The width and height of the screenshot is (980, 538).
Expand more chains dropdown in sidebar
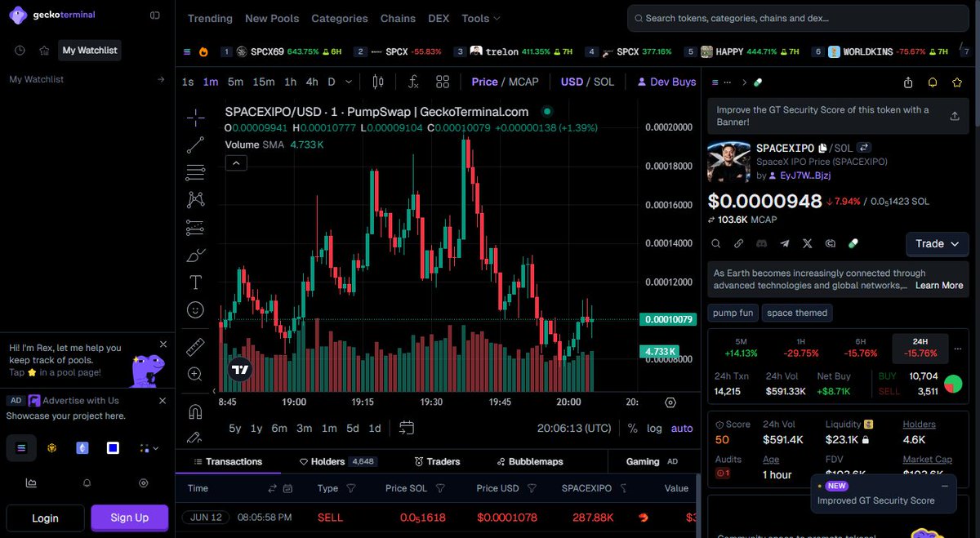pyautogui.click(x=149, y=447)
